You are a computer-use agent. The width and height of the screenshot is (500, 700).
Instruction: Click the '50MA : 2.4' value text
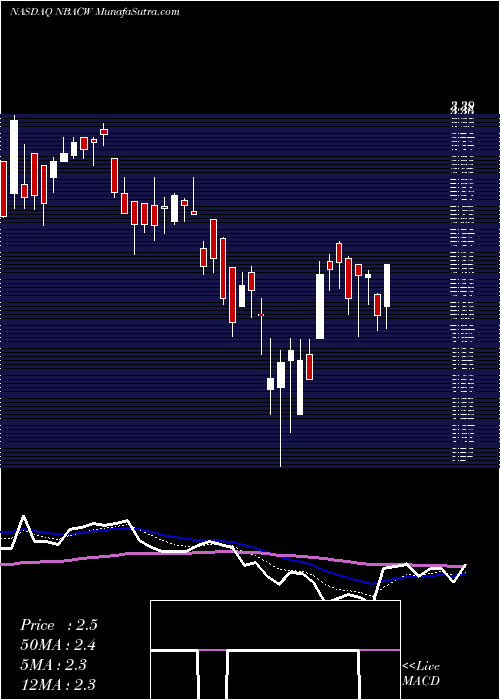click(58, 645)
